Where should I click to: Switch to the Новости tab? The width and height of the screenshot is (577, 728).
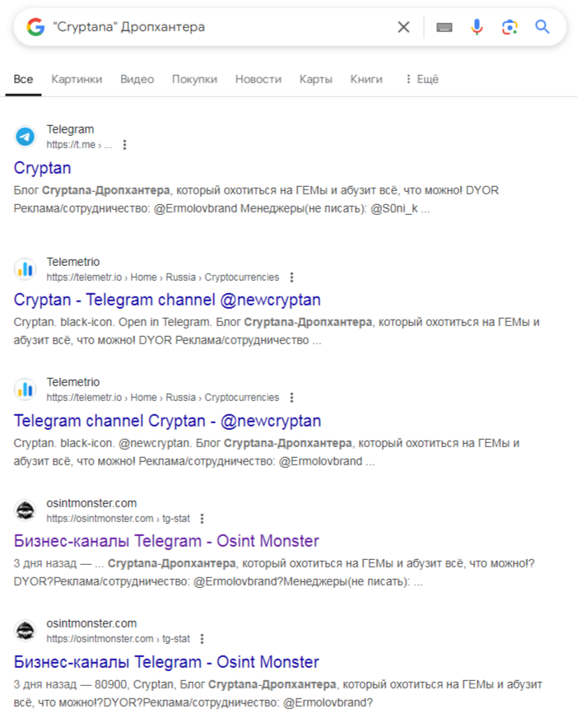[258, 79]
